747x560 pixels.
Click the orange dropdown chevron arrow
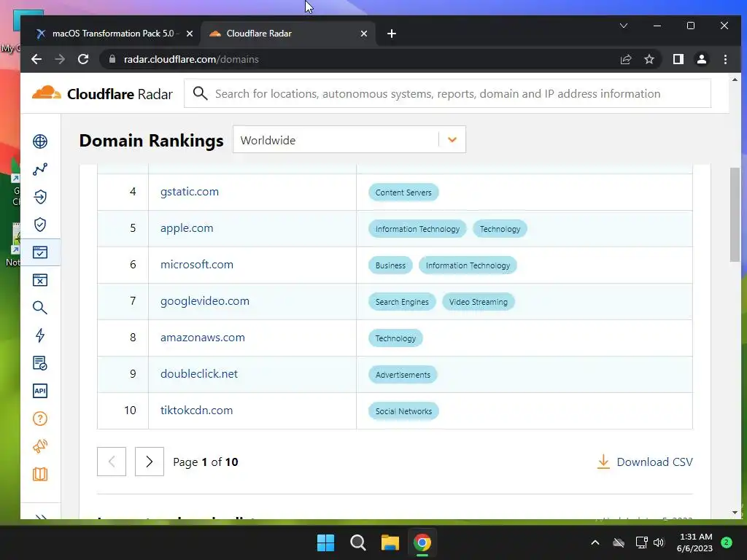coord(452,140)
